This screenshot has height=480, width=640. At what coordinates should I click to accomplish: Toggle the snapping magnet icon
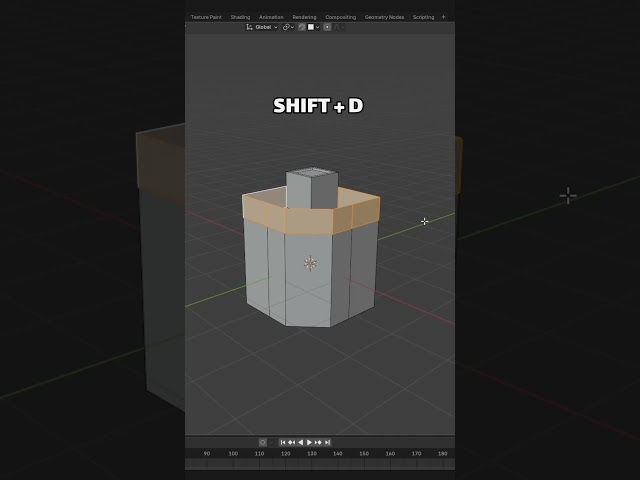[x=302, y=27]
